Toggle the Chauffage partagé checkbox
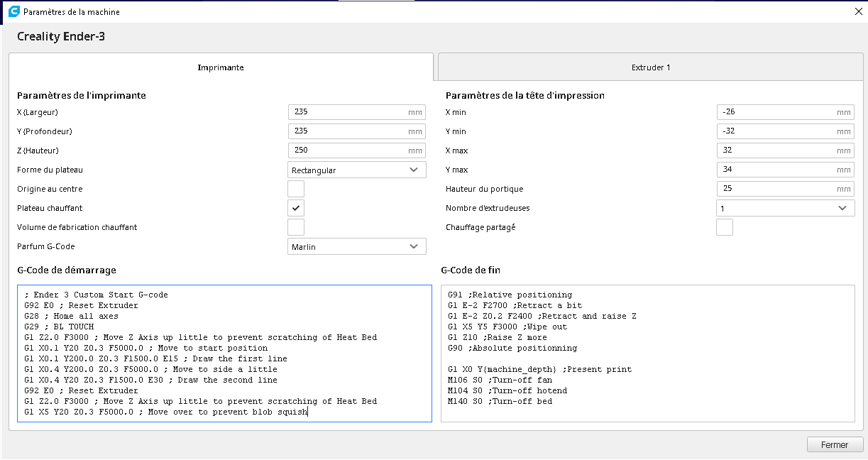 [725, 227]
